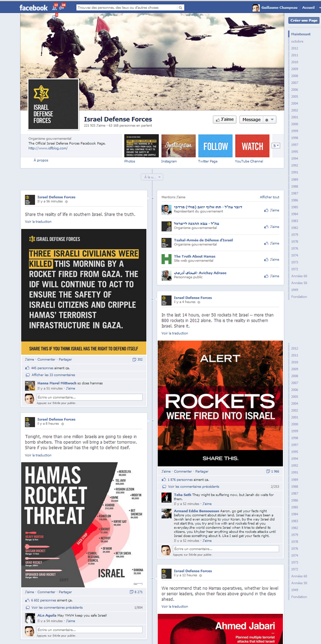
Task: Open Hamas Rocket Threat infographic
Action: [x=84, y=525]
